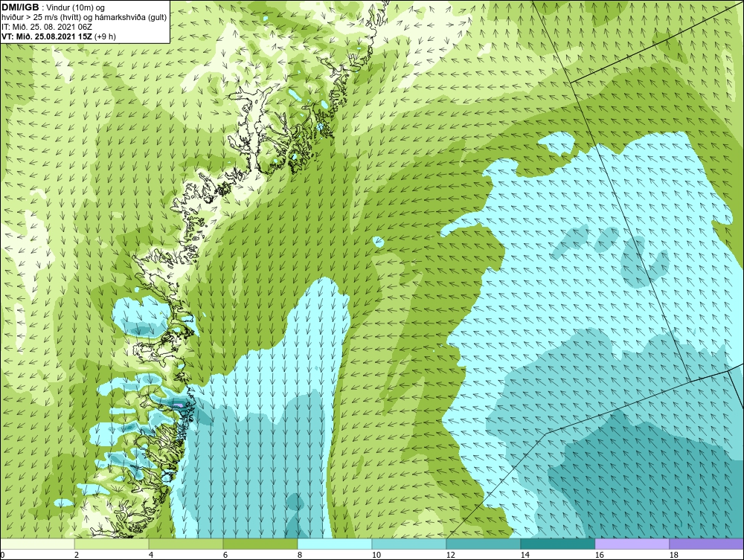Click the legend scale label '0'

click(2, 555)
